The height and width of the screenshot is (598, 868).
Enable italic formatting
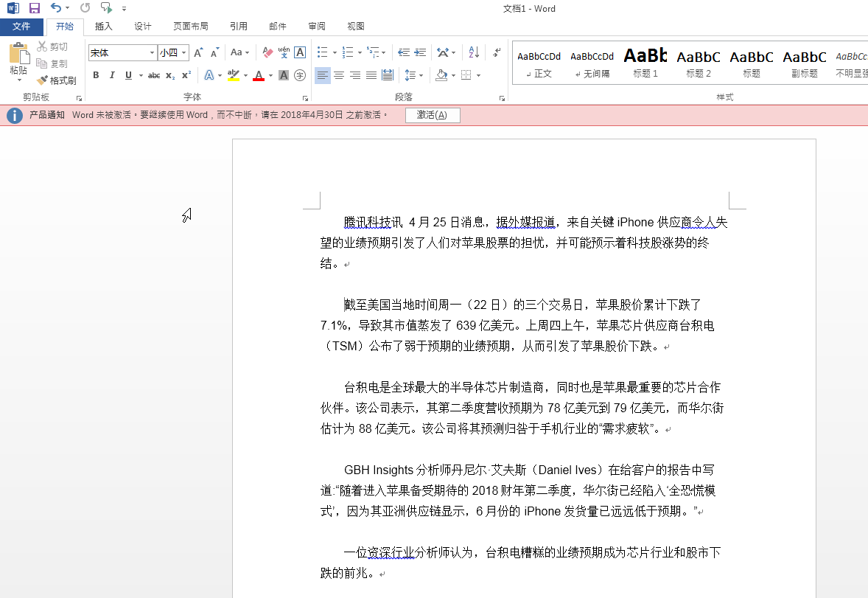(x=111, y=75)
